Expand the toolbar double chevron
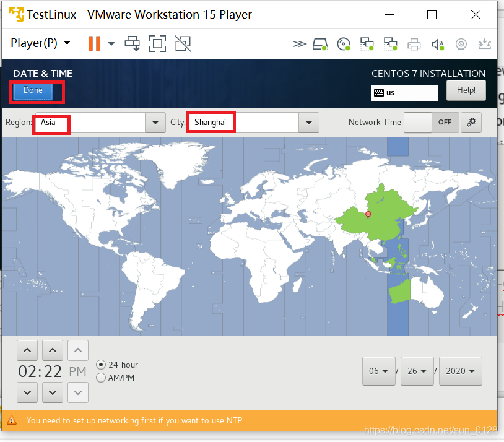This screenshot has width=504, height=442. (x=299, y=44)
